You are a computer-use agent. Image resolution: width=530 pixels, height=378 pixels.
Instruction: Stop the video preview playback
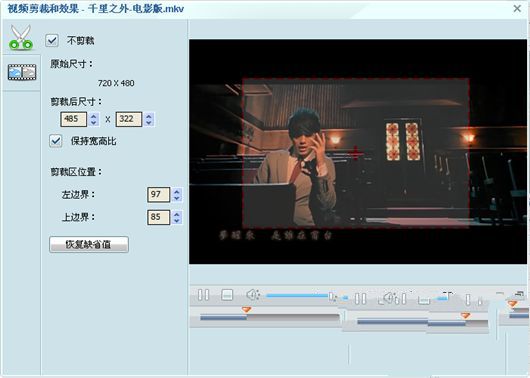pyautogui.click(x=227, y=295)
